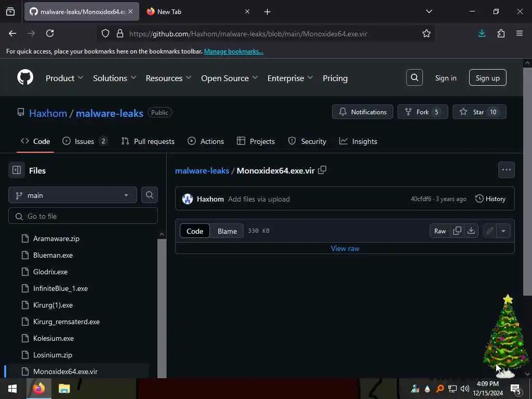Go back to the previous page

[x=12, y=33]
